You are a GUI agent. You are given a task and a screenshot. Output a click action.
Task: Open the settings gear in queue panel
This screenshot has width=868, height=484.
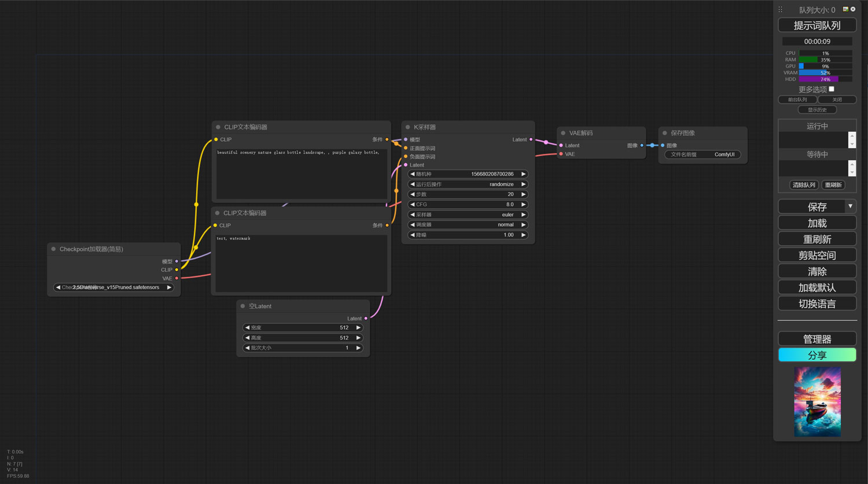point(853,9)
